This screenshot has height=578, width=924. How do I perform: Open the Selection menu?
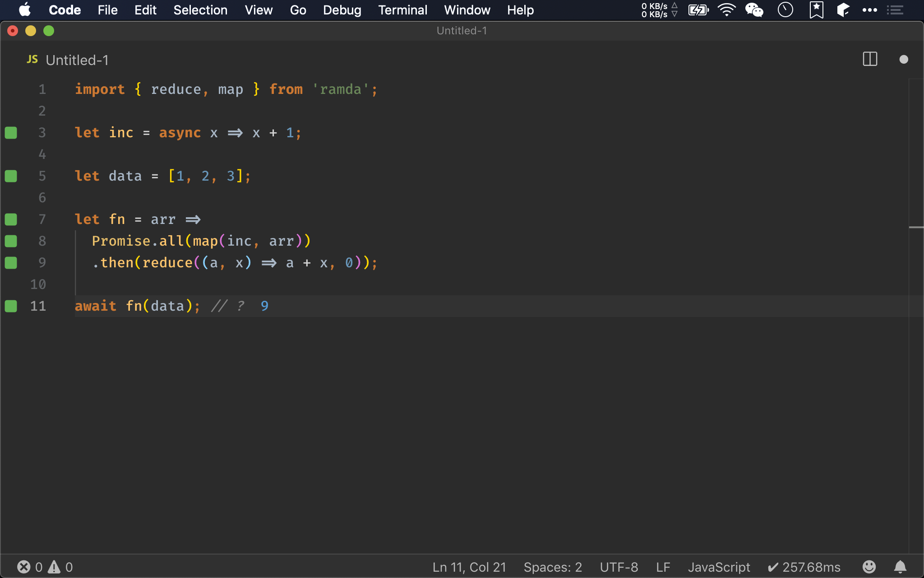[200, 10]
